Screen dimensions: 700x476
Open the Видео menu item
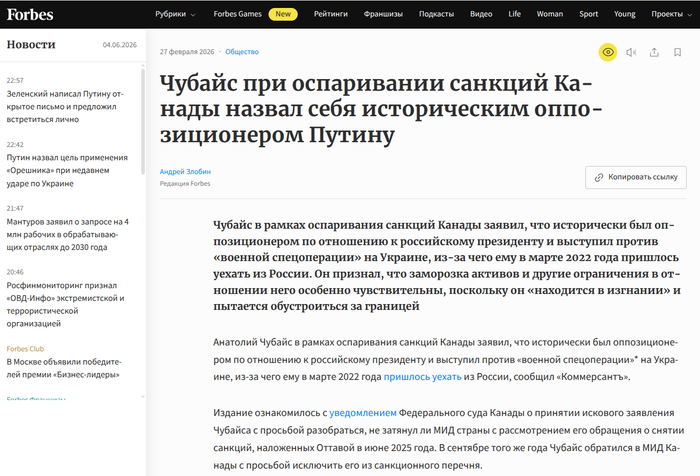481,14
